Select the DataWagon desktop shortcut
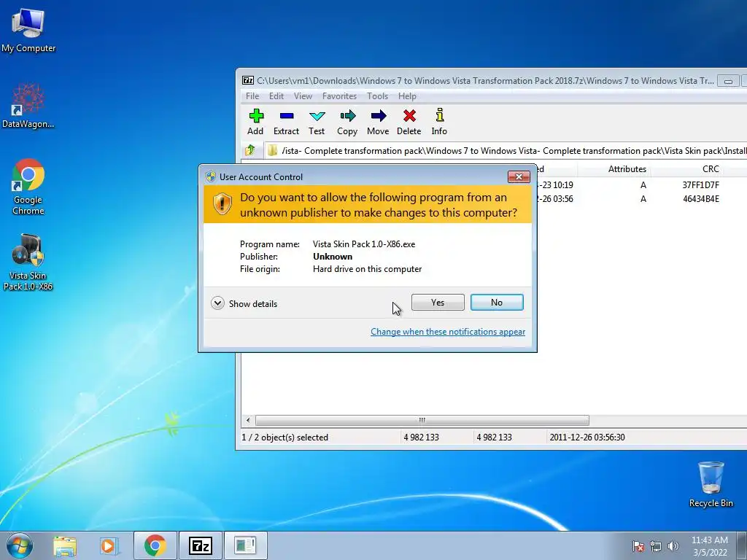Screen dimensions: 747x560 point(28,106)
